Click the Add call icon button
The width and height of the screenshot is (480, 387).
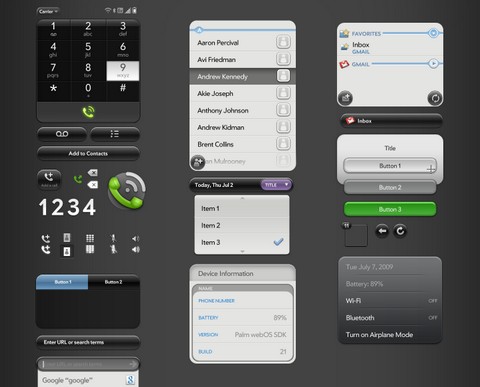(x=49, y=179)
